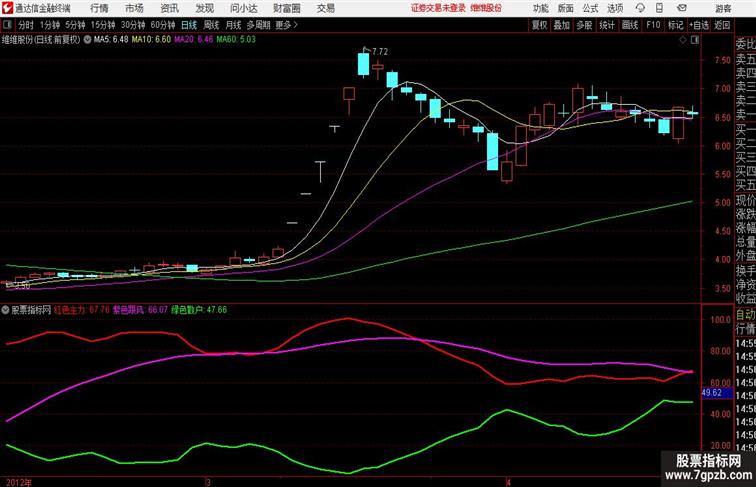The height and width of the screenshot is (487, 756).
Task: Click the 游客 user label
Action: 723,9
